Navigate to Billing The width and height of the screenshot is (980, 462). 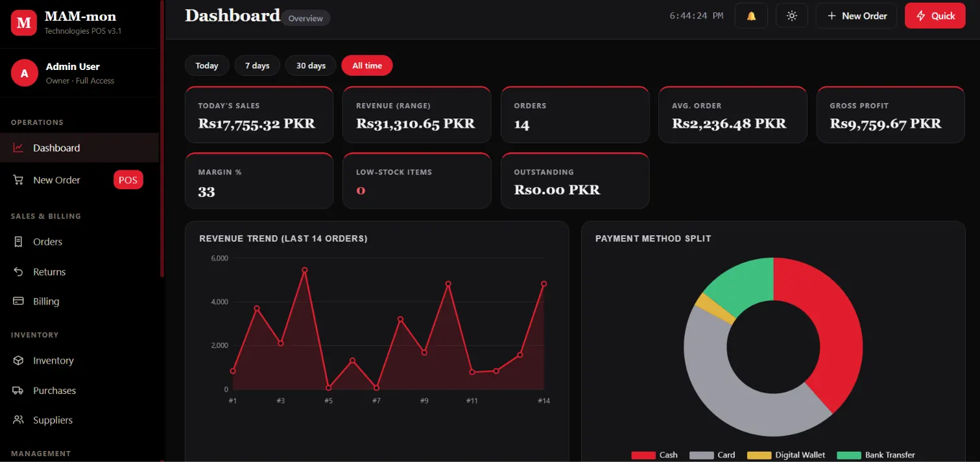coord(79,301)
